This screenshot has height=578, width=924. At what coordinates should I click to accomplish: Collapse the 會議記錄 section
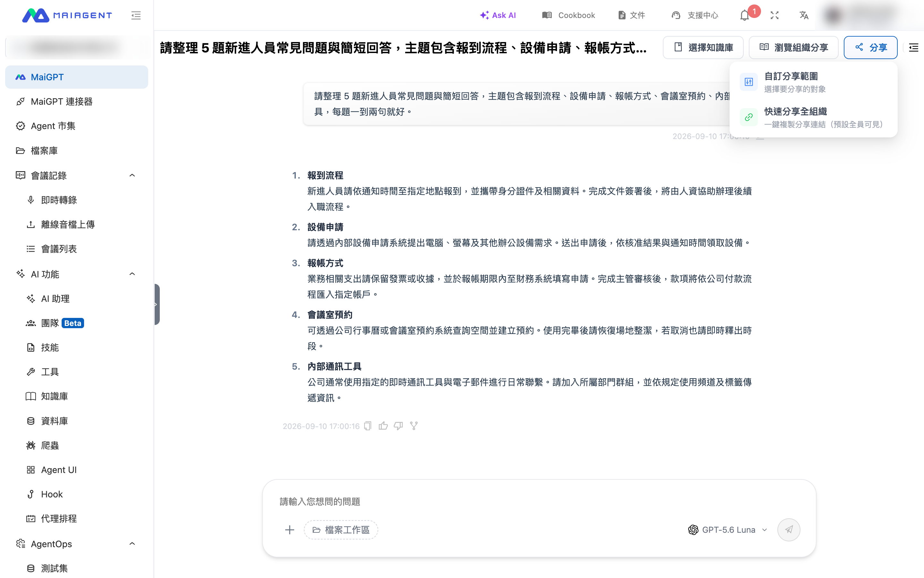132,175
